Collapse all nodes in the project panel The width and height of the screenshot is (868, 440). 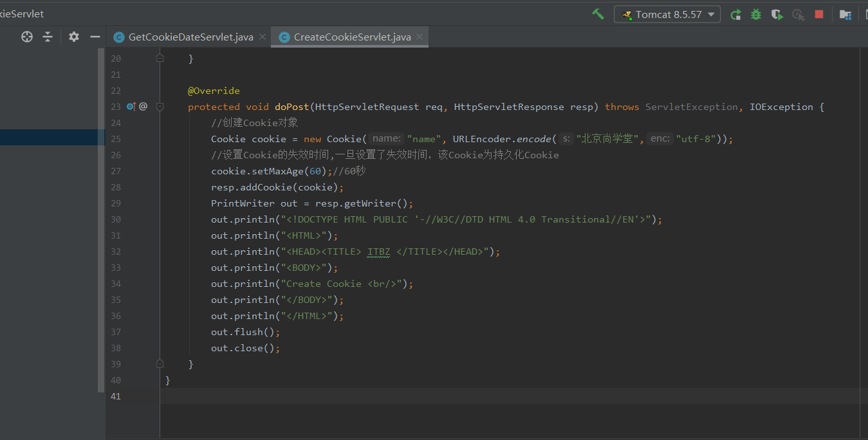point(48,37)
